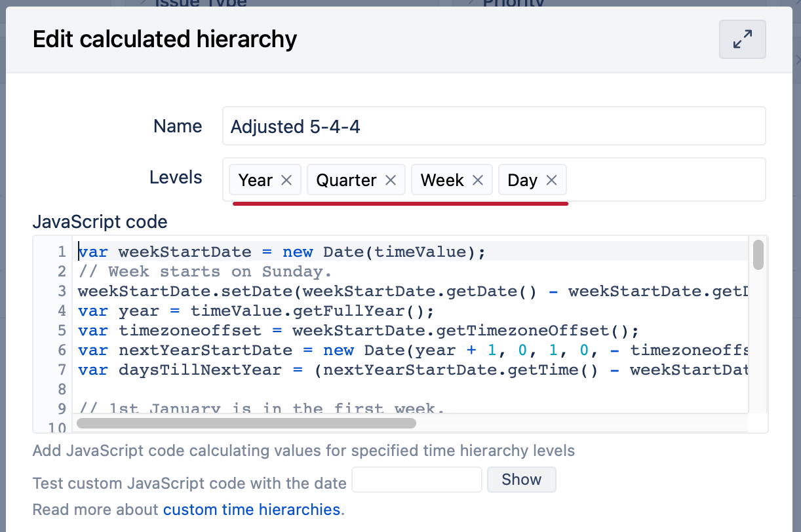Click the comment 'Week starts on Sunday.'

[x=220, y=271]
